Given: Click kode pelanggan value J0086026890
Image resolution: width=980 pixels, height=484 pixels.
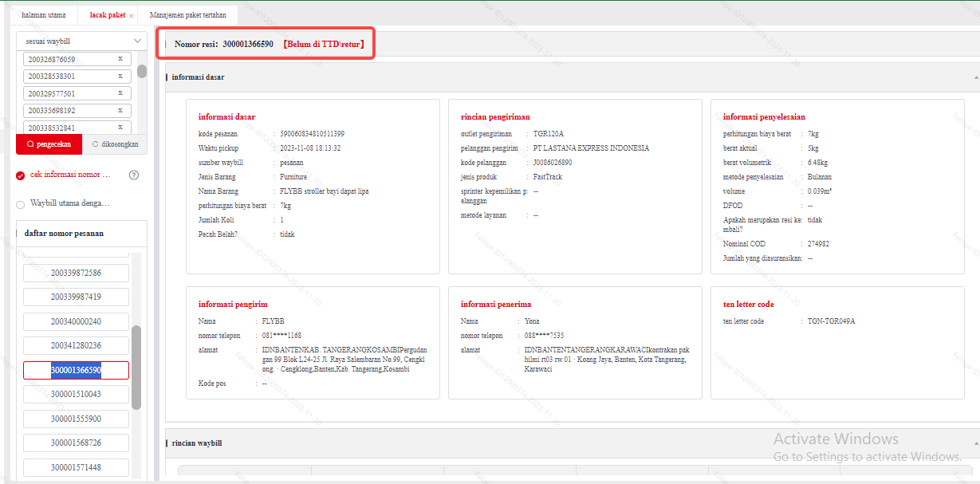Looking at the screenshot, I should (x=553, y=163).
